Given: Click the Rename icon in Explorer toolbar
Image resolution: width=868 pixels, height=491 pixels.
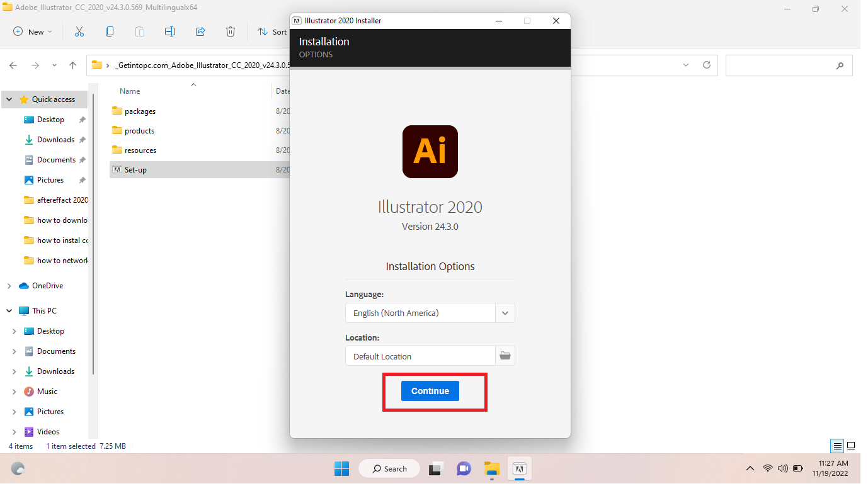Looking at the screenshot, I should pos(170,31).
